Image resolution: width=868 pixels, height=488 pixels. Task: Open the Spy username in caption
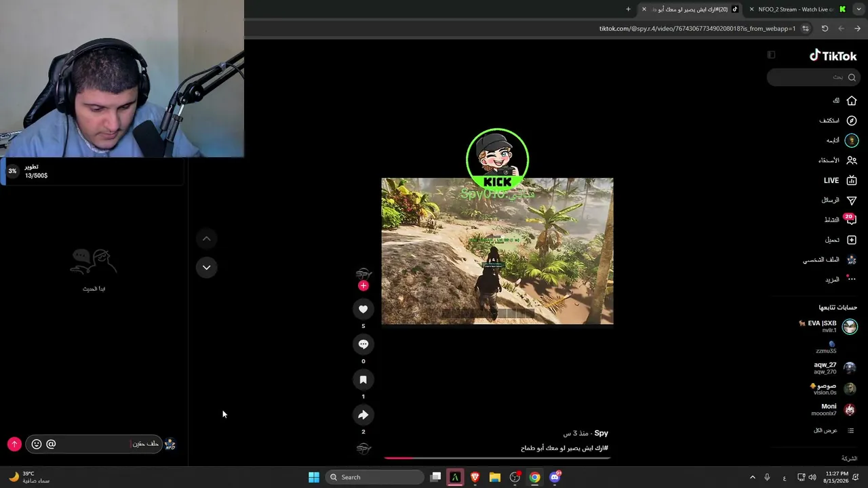coord(601,433)
